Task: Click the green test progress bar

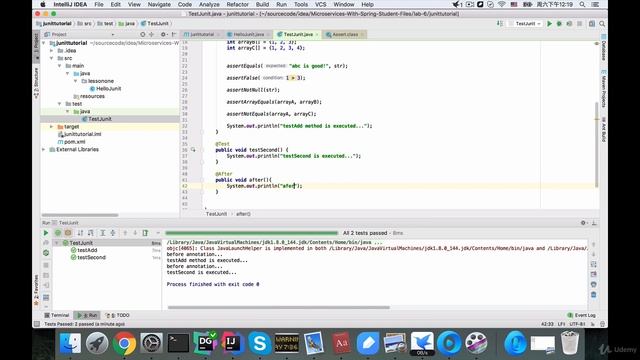Action: (x=251, y=233)
